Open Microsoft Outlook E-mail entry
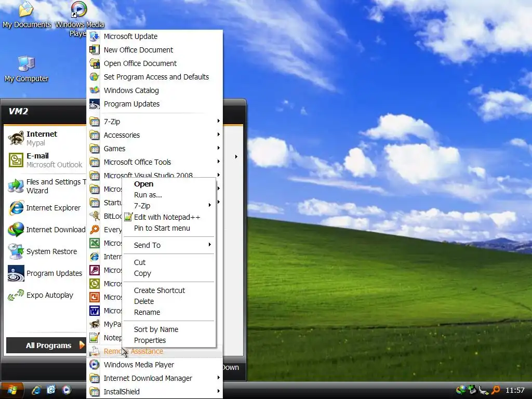The image size is (532, 399). point(46,160)
